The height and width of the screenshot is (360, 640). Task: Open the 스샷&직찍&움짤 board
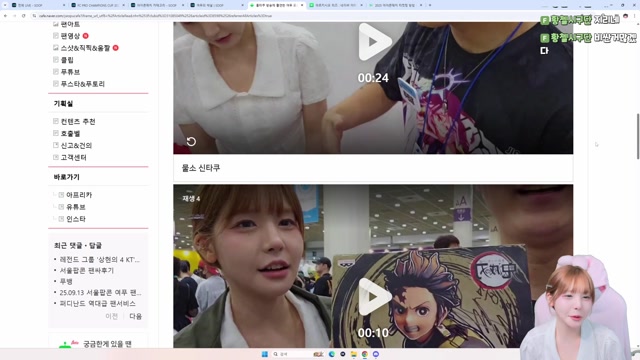pyautogui.click(x=85, y=48)
